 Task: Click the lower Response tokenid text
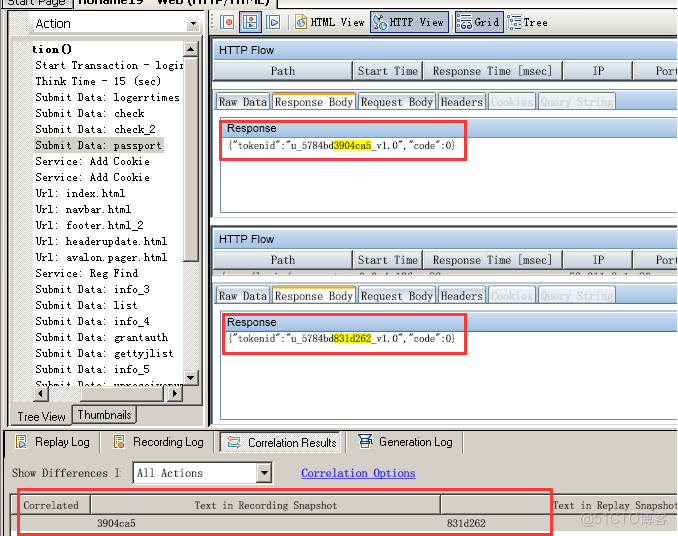click(x=342, y=338)
